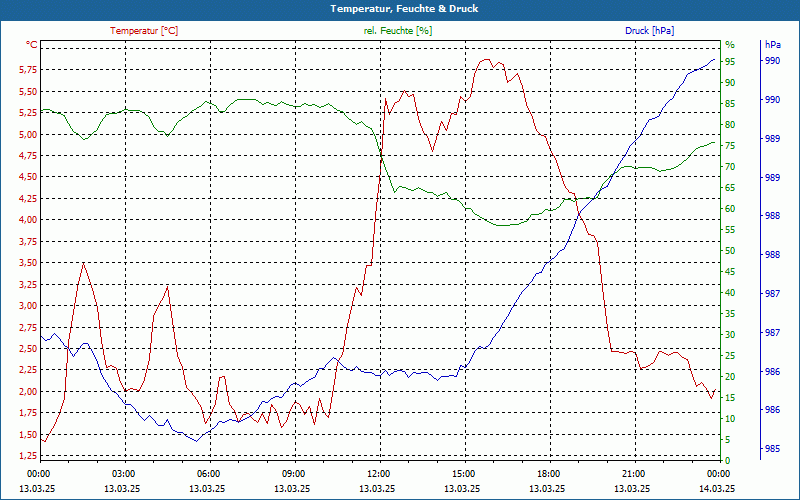
Task: Click green humidity axis value '90'
Action: [730, 83]
